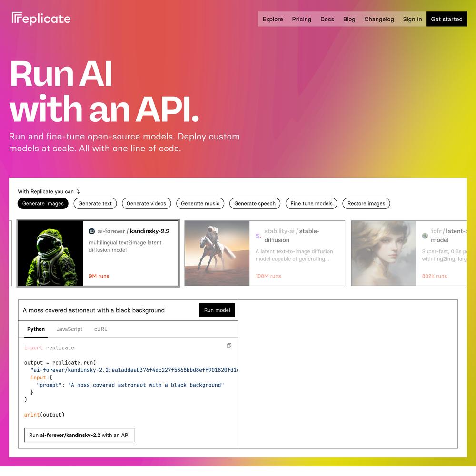The image size is (476, 476).
Task: Open the fofr latent model title
Action: (x=449, y=236)
